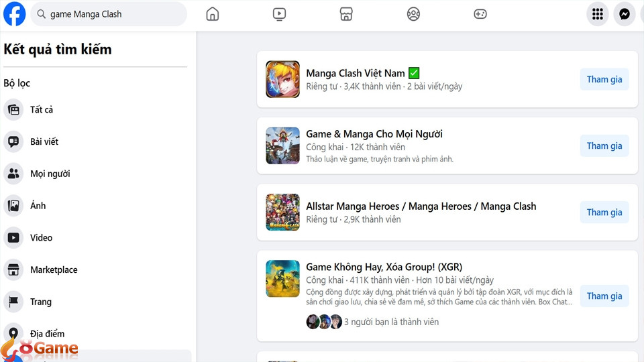Click the green checkmark beside Manga Clash Việt Nam

pos(414,73)
